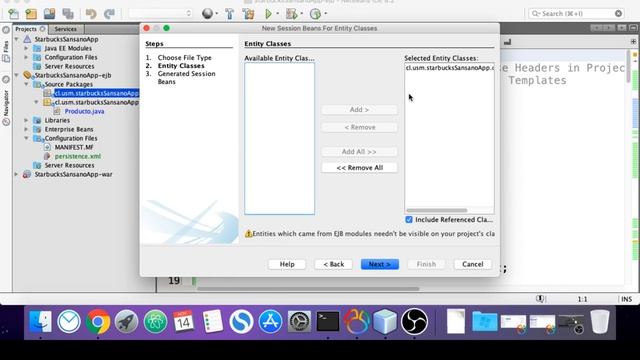Open the project configuration combo box
This screenshot has width=640, height=360.
coord(160,13)
